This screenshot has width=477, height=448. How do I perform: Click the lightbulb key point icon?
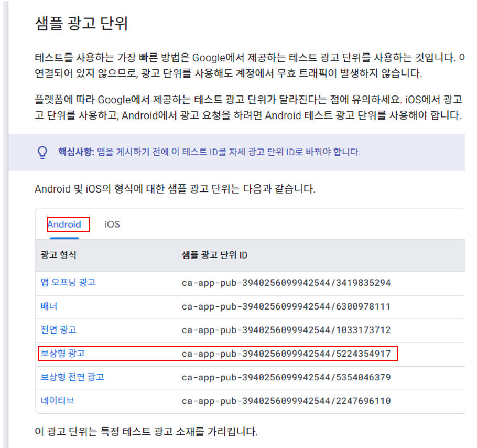42,153
